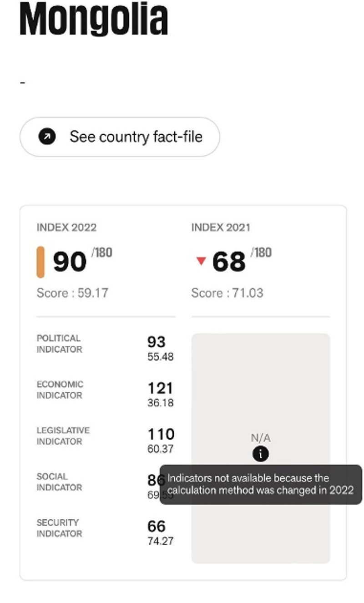Click the Legislative Indicator label
The width and height of the screenshot is (364, 603).
click(63, 436)
